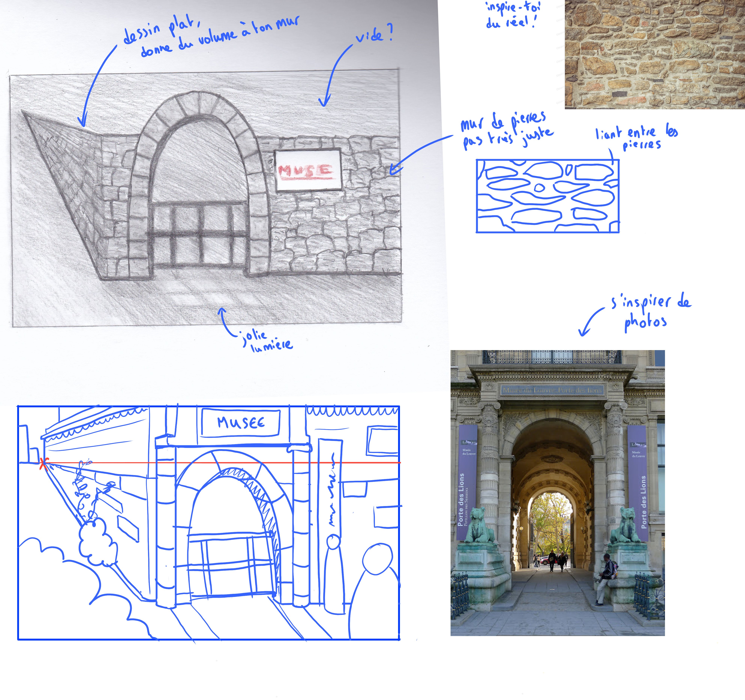Click the red X vanishing point marker
Viewport: 745px width, 700px height.
44,464
